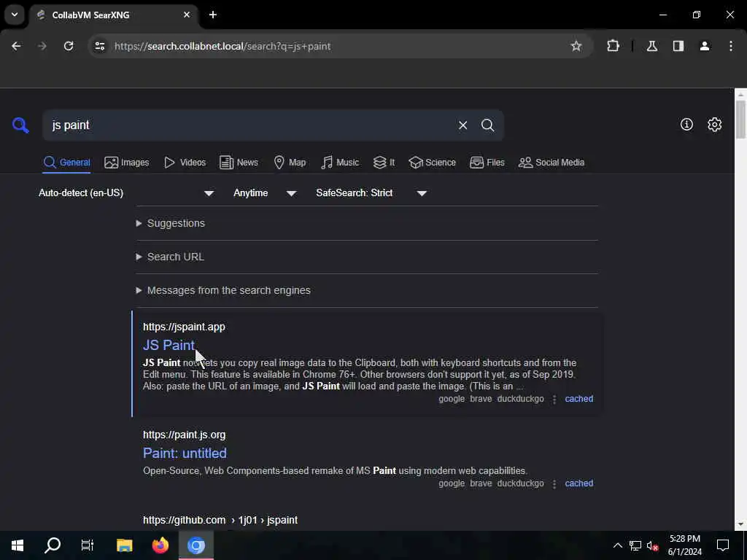
Task: Open the Auto-detect (en-US) language dropdown
Action: pyautogui.click(x=126, y=192)
